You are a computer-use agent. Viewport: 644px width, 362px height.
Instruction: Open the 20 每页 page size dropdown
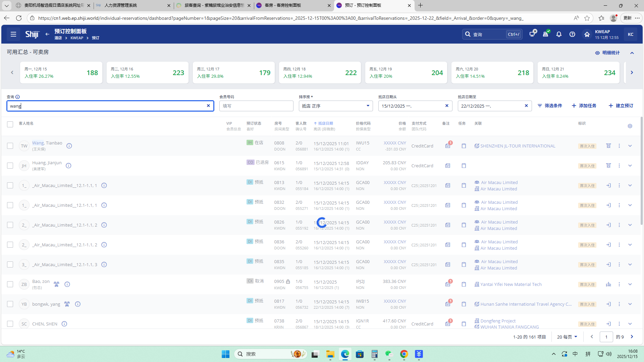click(567, 337)
